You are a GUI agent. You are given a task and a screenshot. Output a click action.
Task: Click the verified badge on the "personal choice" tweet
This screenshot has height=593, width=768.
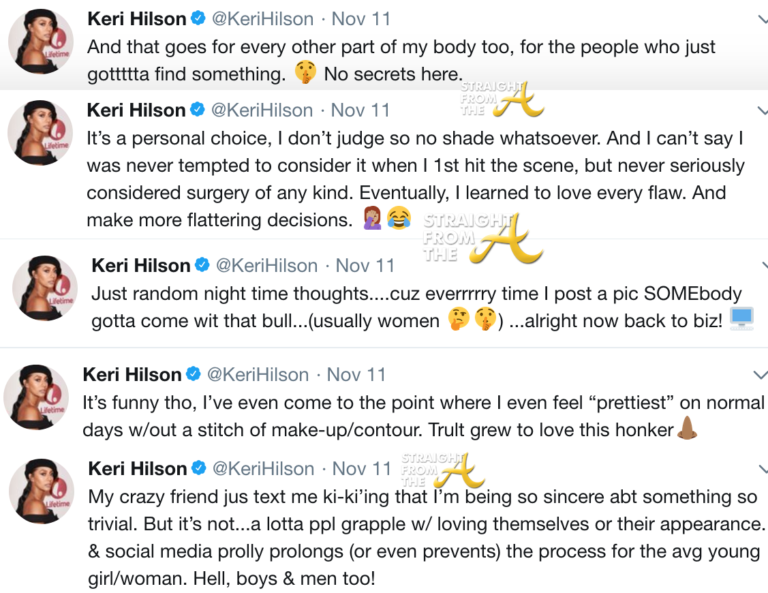pyautogui.click(x=197, y=110)
